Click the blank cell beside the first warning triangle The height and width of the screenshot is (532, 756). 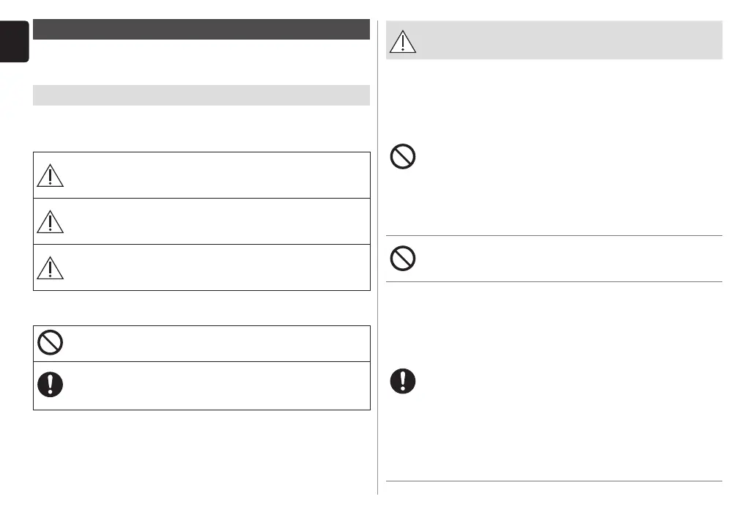tap(218, 175)
